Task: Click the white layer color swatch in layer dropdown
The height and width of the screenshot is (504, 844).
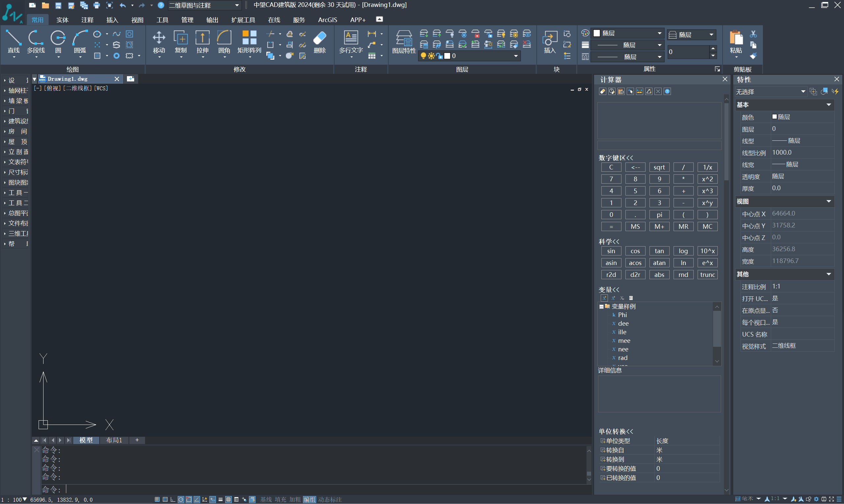Action: pyautogui.click(x=447, y=56)
